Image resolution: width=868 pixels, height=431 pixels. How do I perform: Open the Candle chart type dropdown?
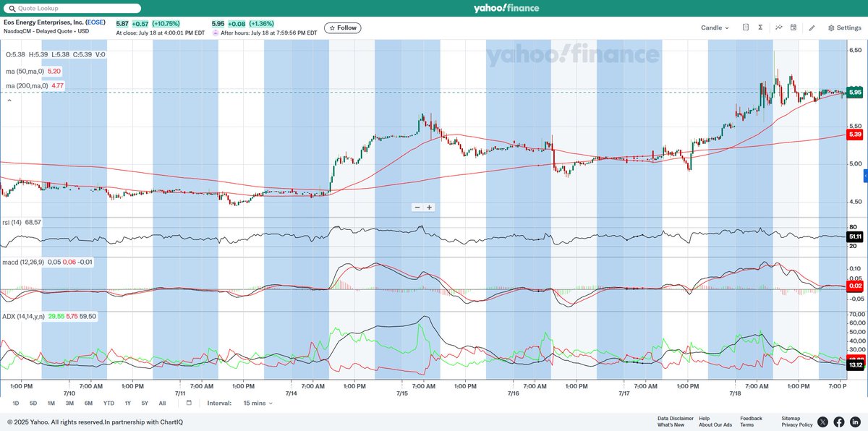coord(715,27)
